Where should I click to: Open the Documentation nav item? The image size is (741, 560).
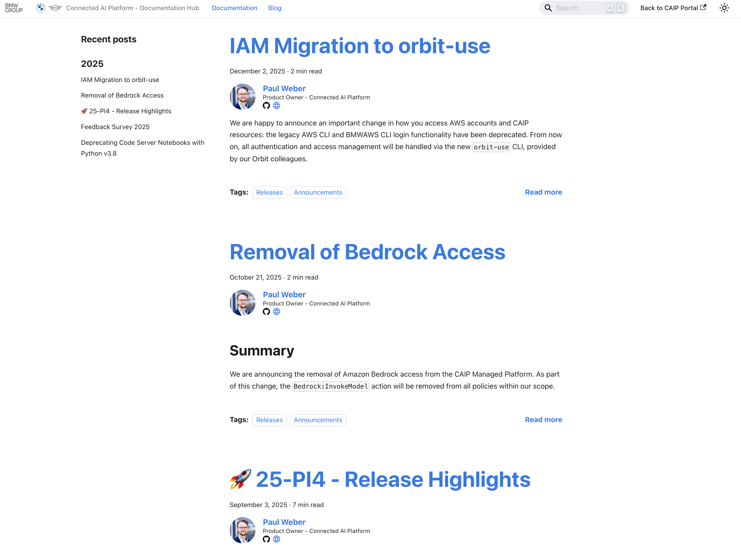[235, 8]
